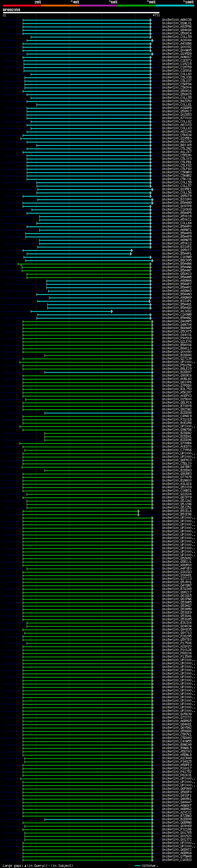Select hit label UniRef100_Q5UHI6

click(177, 91)
